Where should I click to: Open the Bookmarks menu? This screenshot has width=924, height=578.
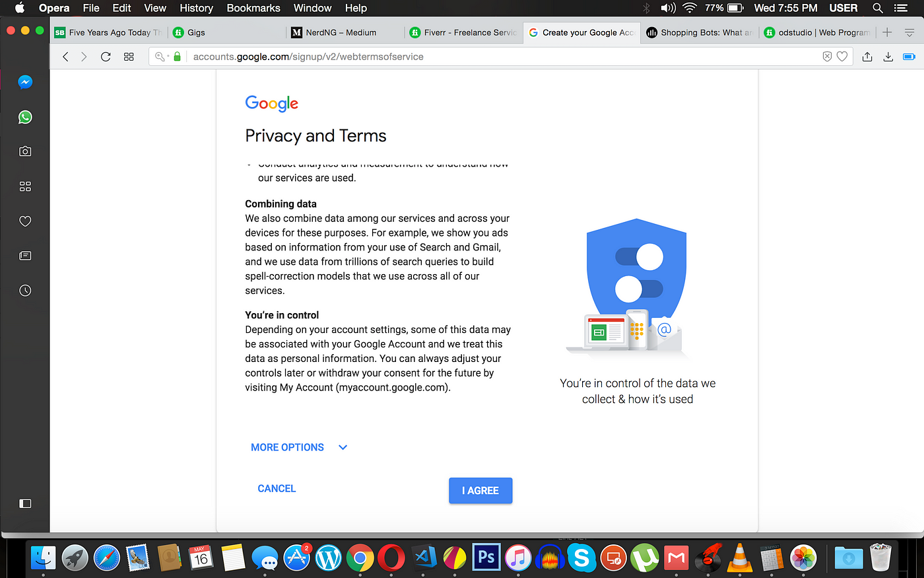click(x=253, y=8)
